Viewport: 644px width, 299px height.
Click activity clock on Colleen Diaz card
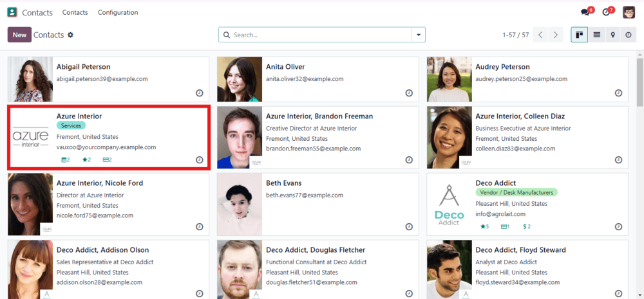click(618, 160)
